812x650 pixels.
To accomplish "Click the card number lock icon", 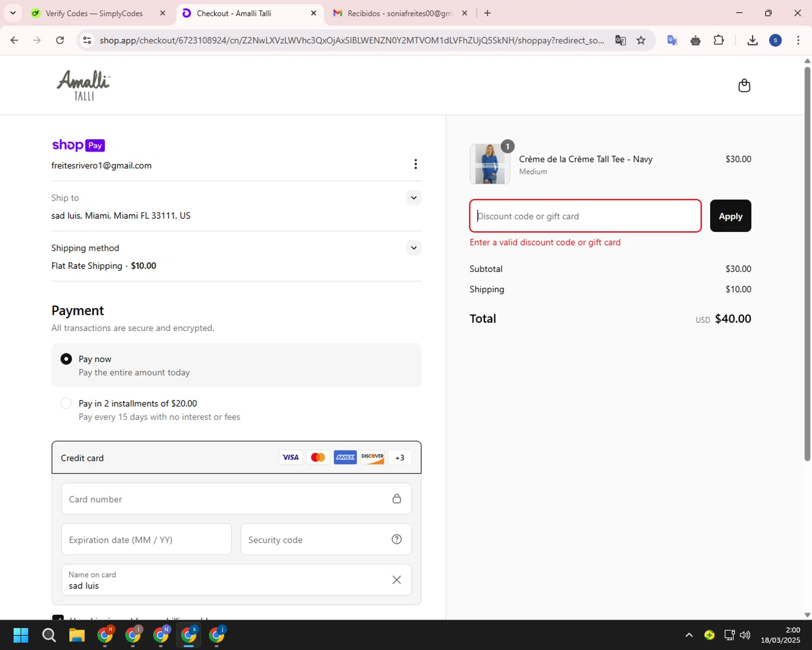I will [x=397, y=499].
